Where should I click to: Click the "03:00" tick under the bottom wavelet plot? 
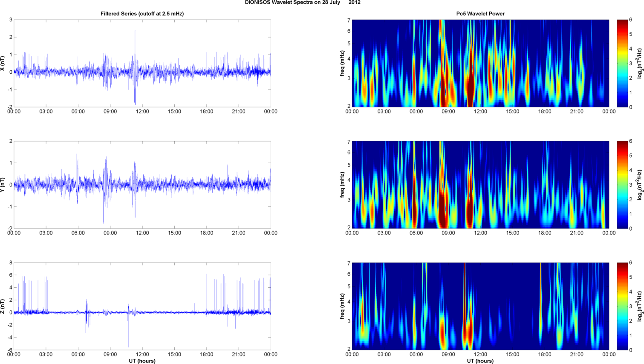coord(384,355)
